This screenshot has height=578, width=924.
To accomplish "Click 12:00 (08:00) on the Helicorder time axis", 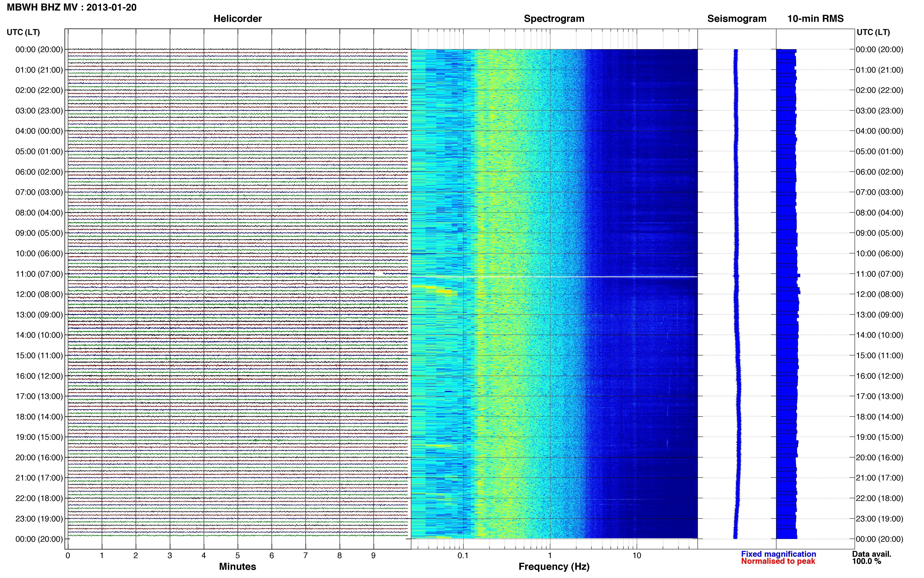I will click(39, 294).
